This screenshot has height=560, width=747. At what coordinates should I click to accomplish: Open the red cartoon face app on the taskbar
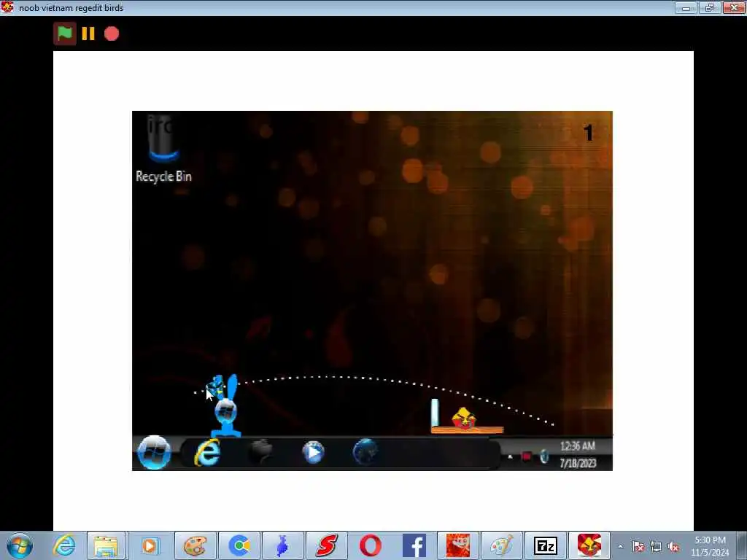click(x=458, y=545)
